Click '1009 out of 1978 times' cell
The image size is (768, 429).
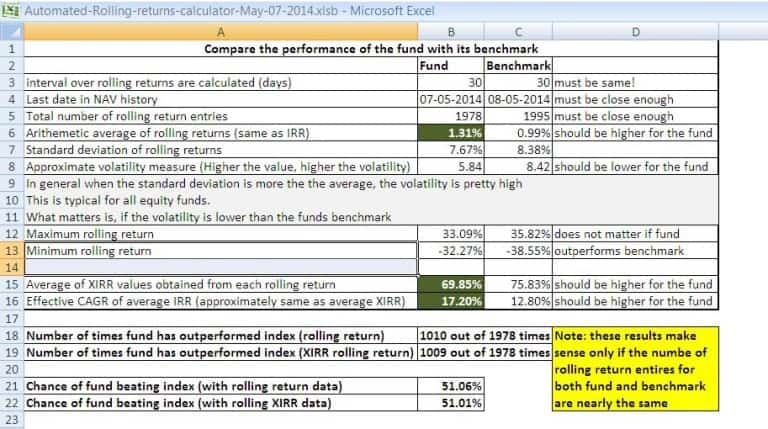pyautogui.click(x=485, y=353)
